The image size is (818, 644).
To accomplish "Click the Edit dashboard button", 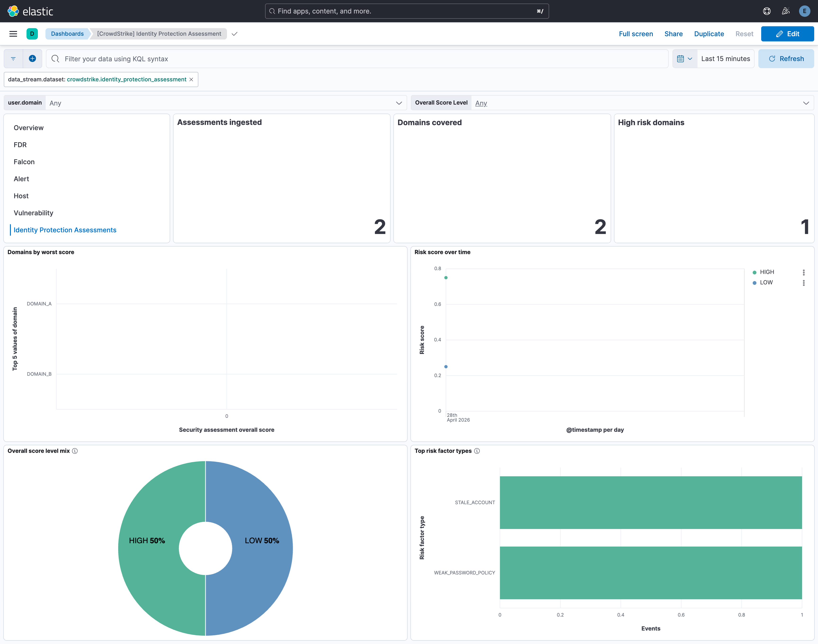I will [x=787, y=34].
